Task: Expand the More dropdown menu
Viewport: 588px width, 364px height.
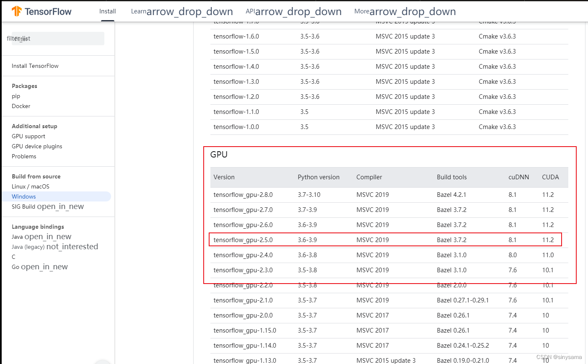Action: pyautogui.click(x=405, y=12)
